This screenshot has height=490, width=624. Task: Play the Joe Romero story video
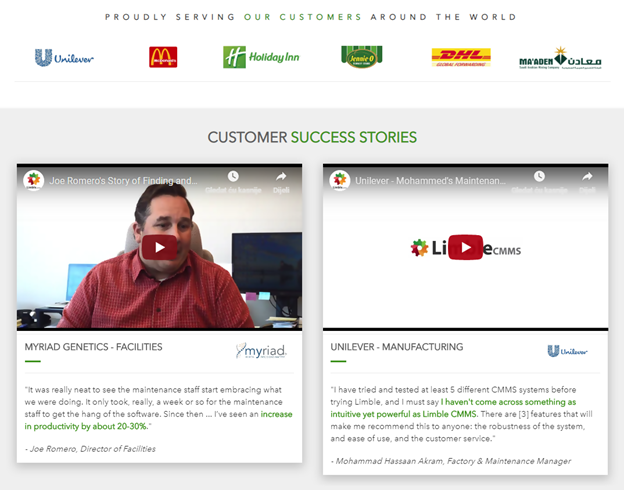(x=159, y=247)
